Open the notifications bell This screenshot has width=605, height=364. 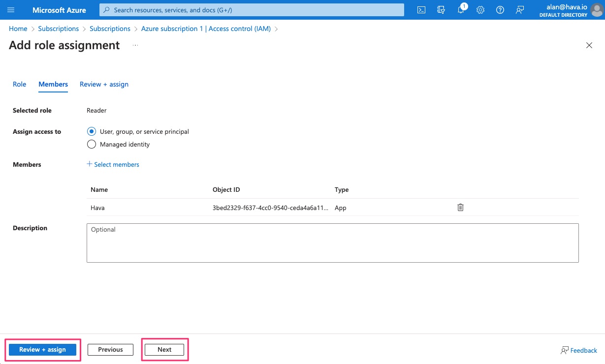[461, 10]
